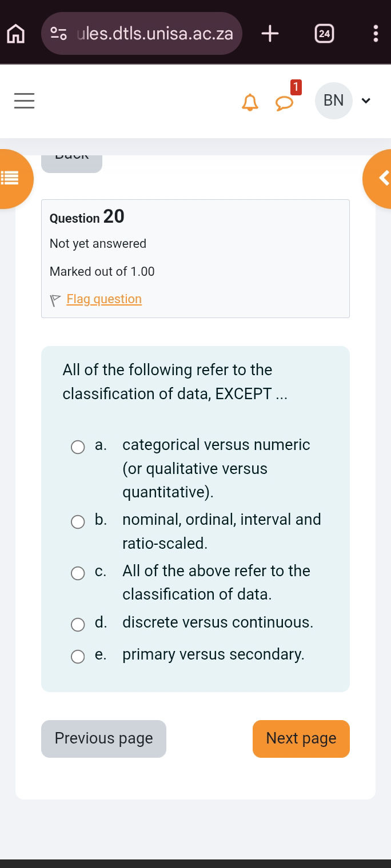
Task: Open a new tab with the plus icon
Action: [269, 34]
